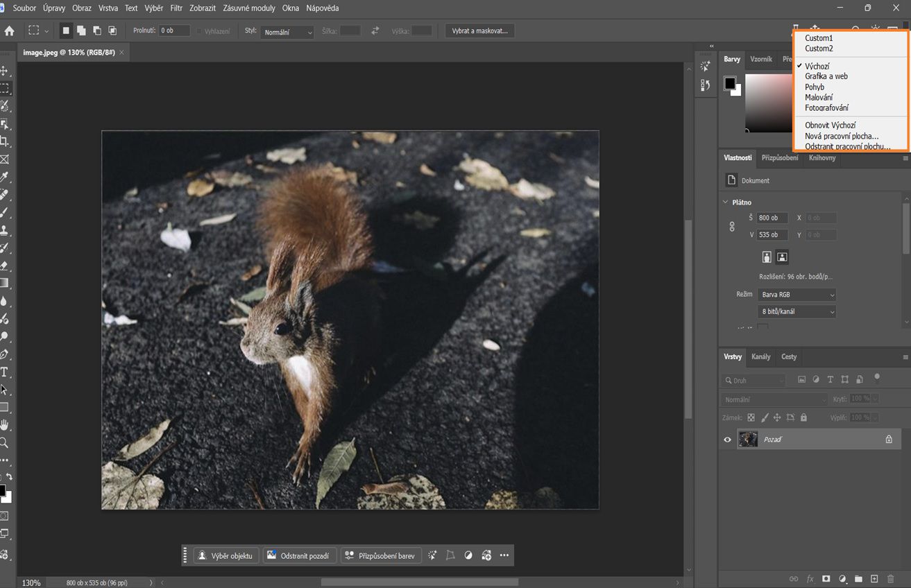Screen dimensions: 911x588
Task: Open the Styl dropdown in options bar
Action: [x=287, y=31]
